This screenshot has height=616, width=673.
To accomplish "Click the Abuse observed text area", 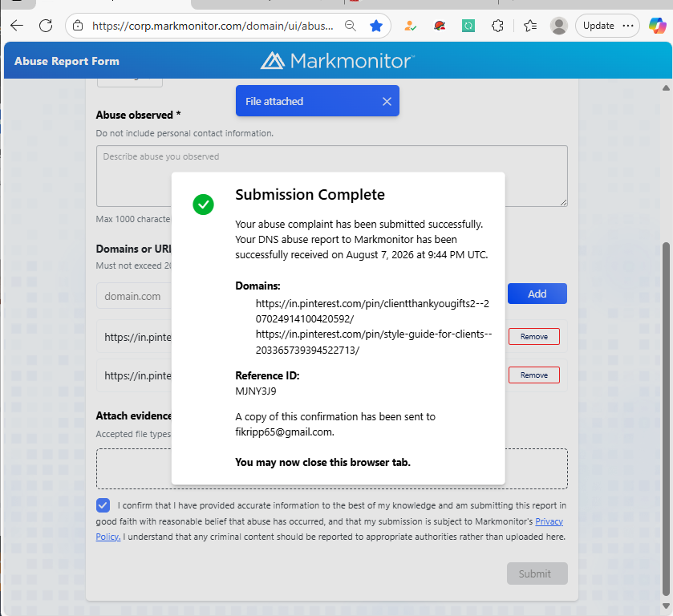I will tap(332, 176).
